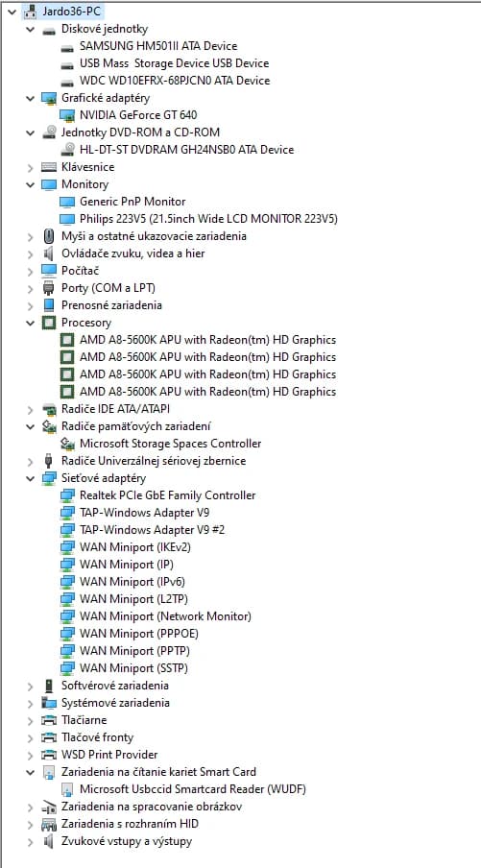Screen dimensions: 481x868
Task: Collapse the Smart Card readers category
Action: (x=31, y=772)
